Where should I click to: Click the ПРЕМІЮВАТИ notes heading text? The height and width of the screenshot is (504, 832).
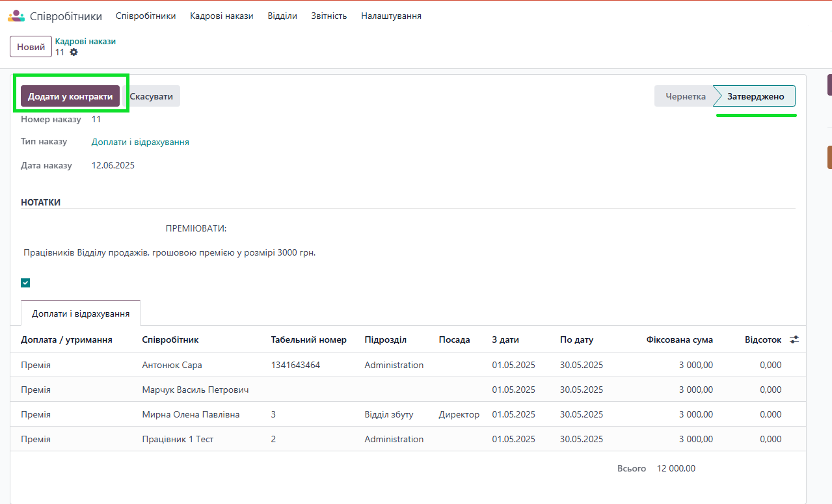click(196, 228)
